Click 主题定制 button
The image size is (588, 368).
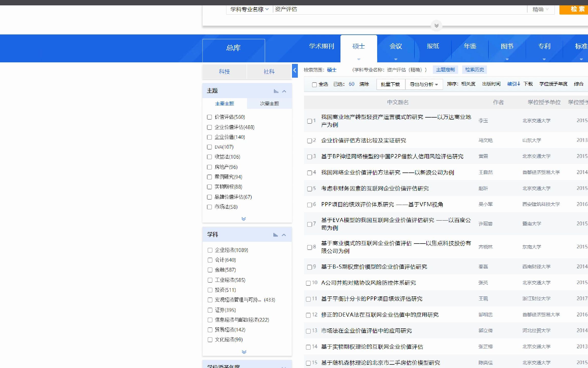(445, 70)
